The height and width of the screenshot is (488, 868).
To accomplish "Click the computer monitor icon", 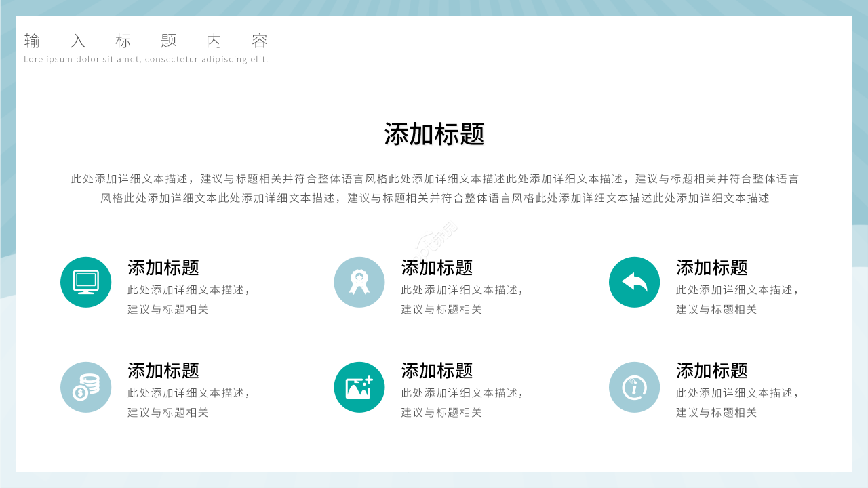I will (x=85, y=282).
